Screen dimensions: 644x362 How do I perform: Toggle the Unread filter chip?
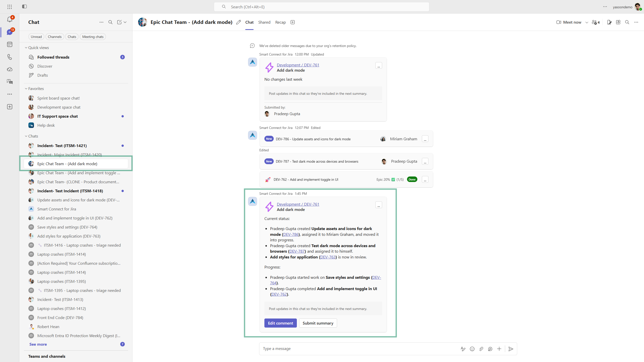[36, 37]
